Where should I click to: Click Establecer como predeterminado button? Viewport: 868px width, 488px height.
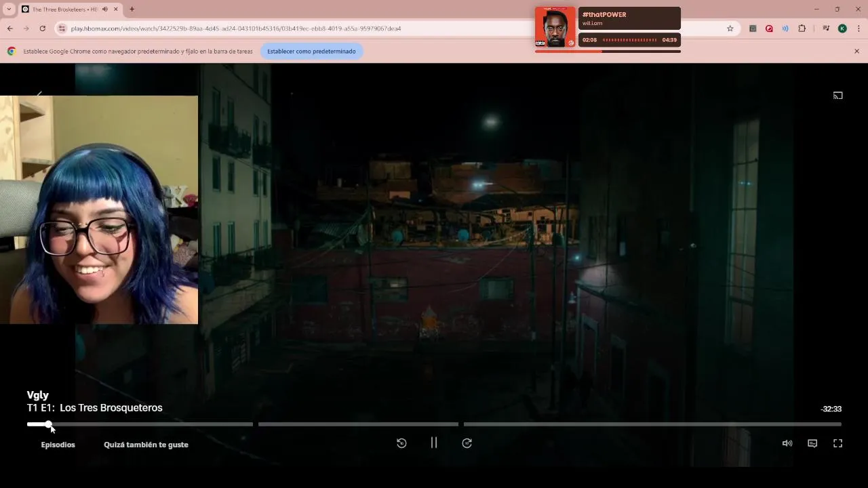pos(311,52)
